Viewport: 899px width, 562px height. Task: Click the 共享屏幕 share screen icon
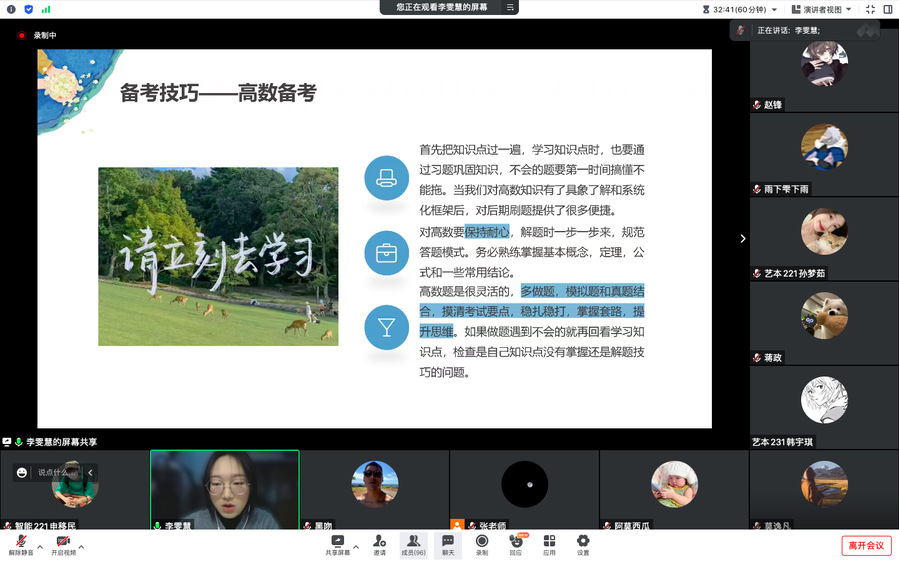(x=337, y=541)
